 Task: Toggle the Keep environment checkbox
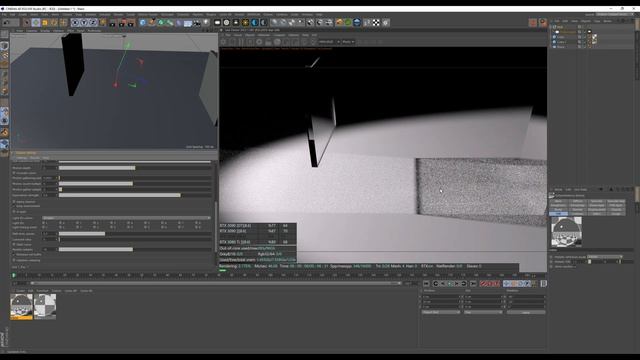14,206
